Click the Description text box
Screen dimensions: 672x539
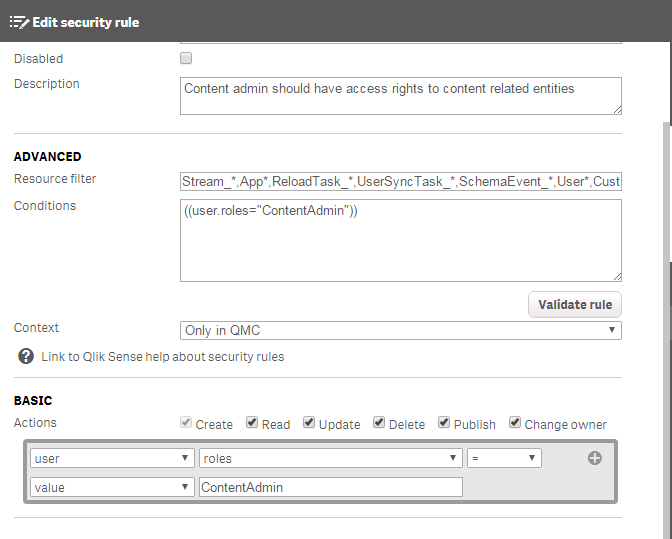pyautogui.click(x=400, y=96)
